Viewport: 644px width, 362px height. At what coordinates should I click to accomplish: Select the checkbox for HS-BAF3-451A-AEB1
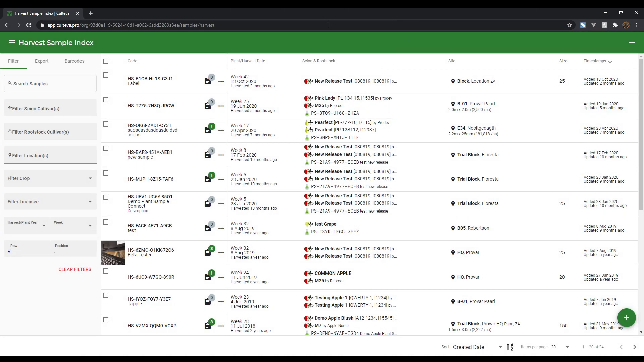pyautogui.click(x=106, y=148)
